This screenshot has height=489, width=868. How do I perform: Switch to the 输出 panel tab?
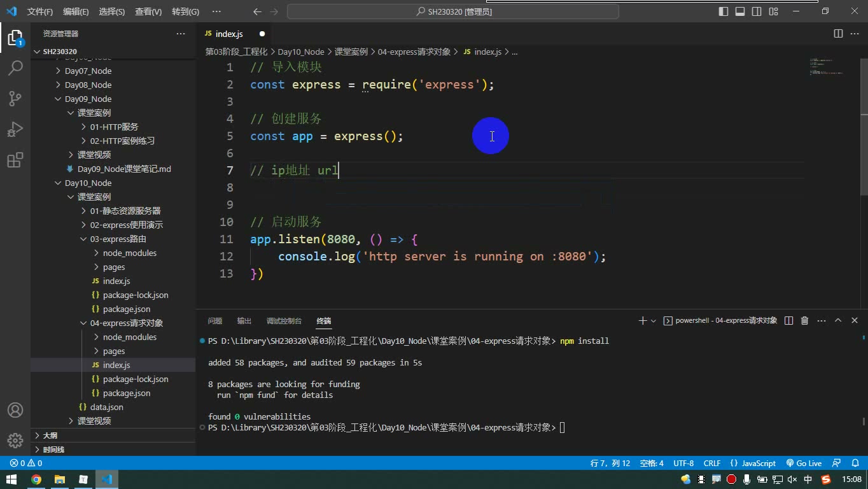(244, 321)
